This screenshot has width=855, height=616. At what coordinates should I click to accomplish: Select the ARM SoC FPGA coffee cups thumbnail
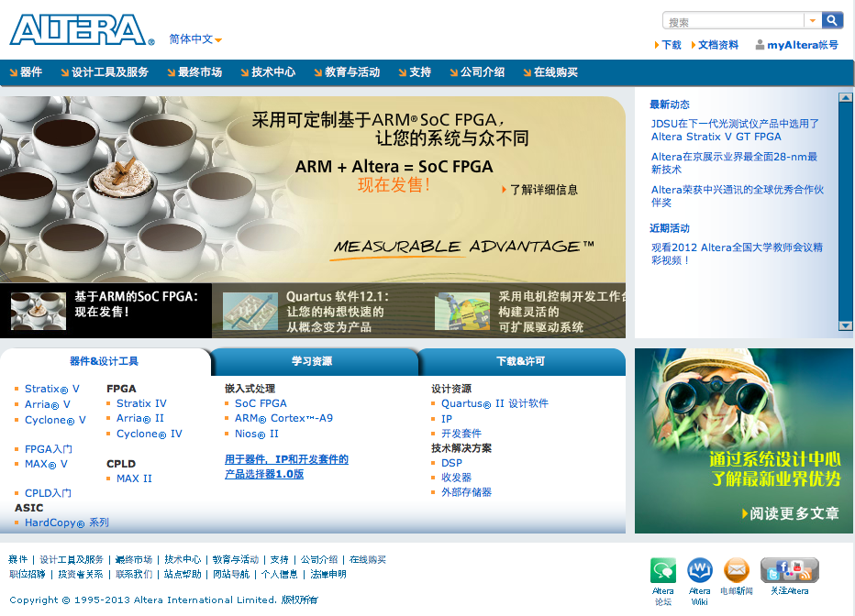click(x=39, y=311)
